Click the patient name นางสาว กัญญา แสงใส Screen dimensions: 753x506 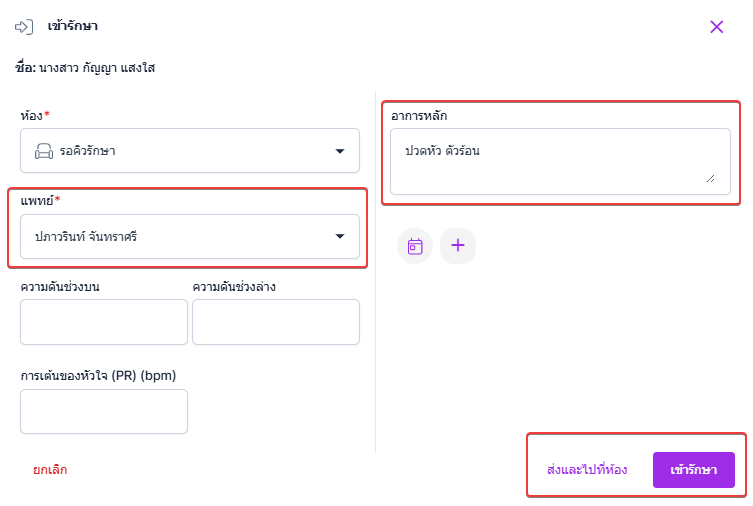pos(97,69)
